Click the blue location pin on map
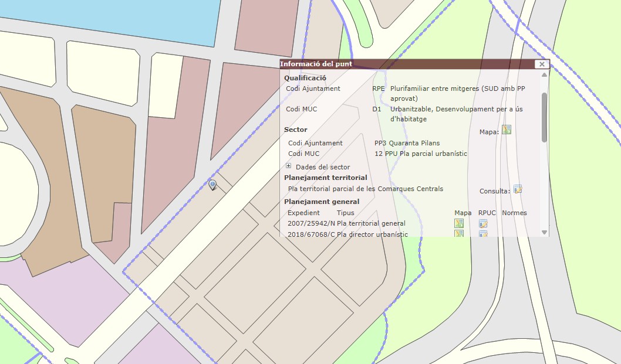This screenshot has height=364, width=621. click(x=213, y=185)
